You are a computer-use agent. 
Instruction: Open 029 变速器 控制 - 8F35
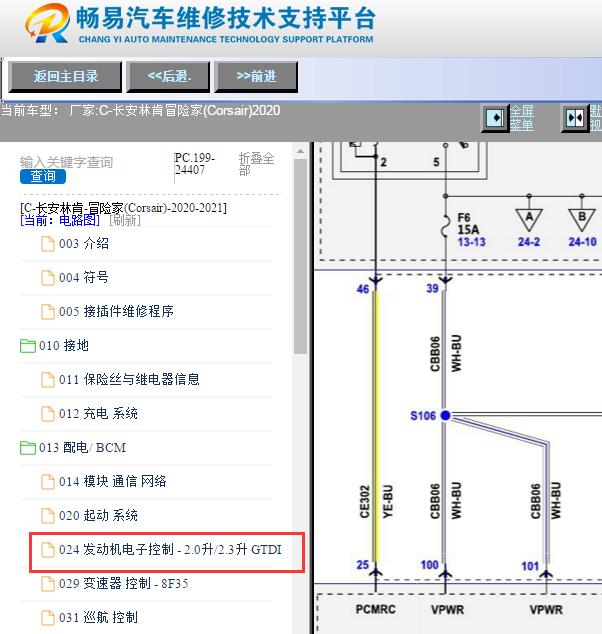click(124, 583)
